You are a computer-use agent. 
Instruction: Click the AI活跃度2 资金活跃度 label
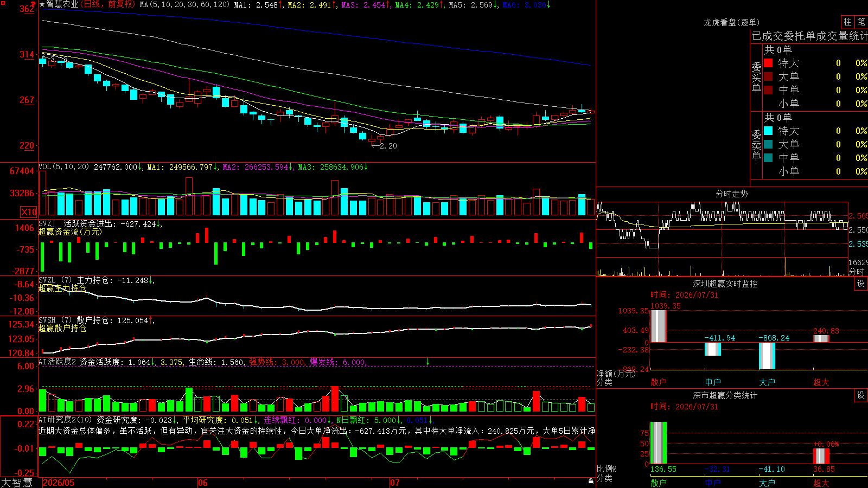pyautogui.click(x=81, y=362)
